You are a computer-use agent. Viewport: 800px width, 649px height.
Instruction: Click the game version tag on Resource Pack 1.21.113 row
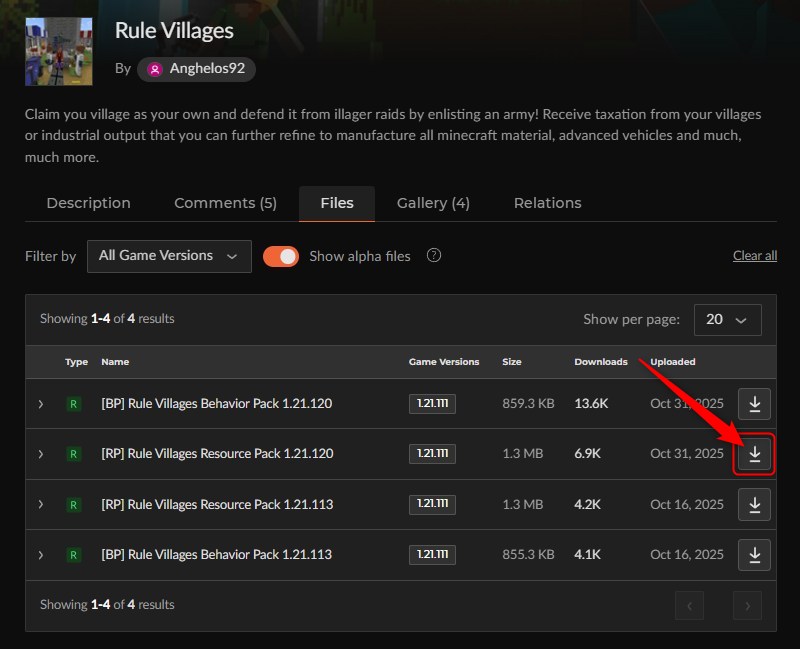[x=432, y=504]
